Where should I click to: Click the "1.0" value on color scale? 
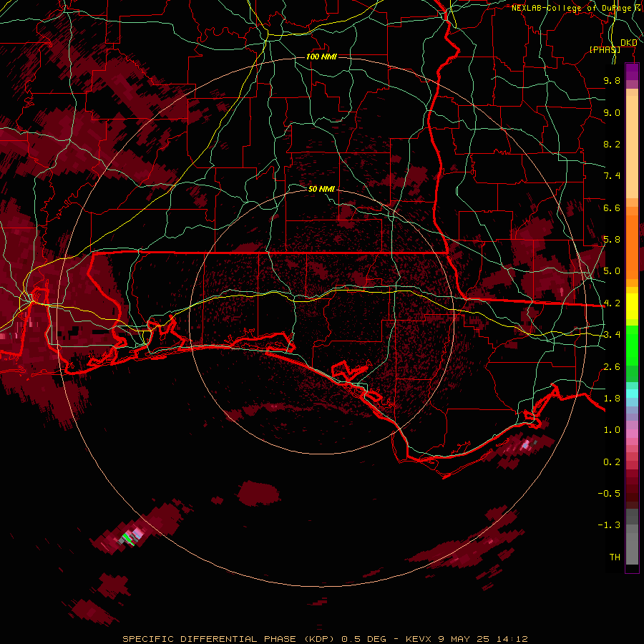pyautogui.click(x=612, y=430)
